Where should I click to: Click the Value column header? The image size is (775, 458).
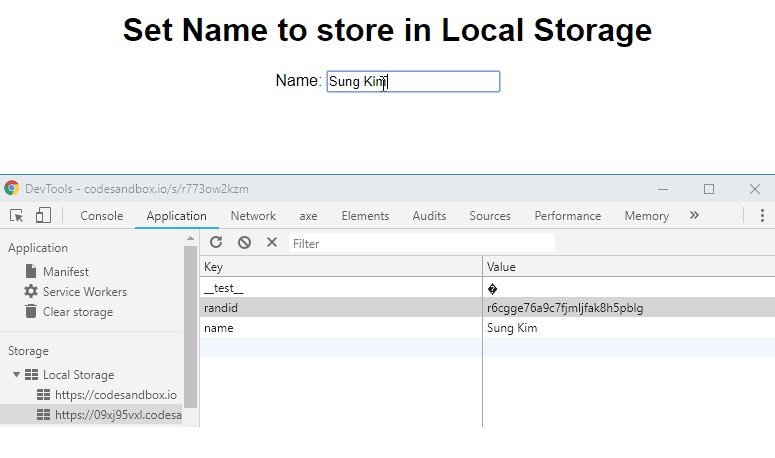pyautogui.click(x=629, y=267)
